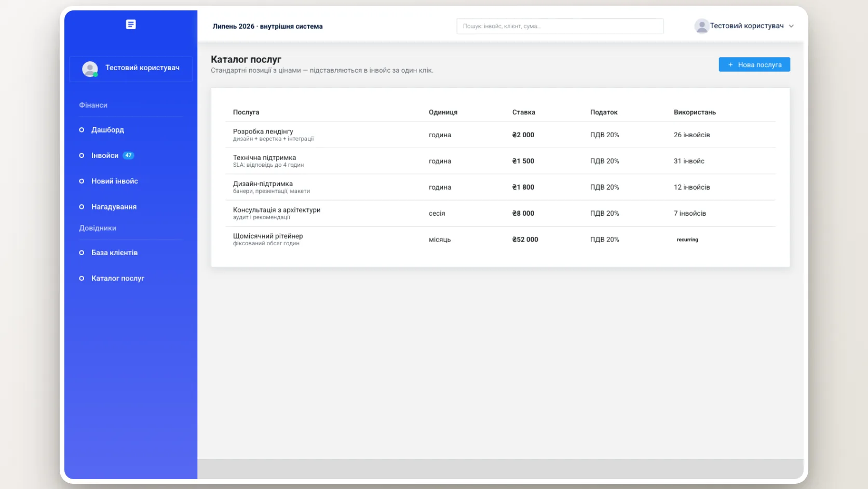The image size is (868, 489).
Task: Focus the search field for invoices
Action: pos(560,26)
